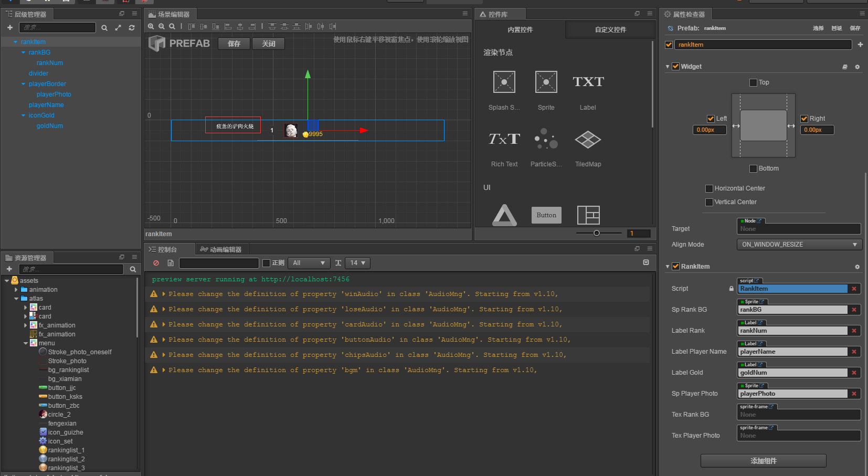Select the goldNum node in hierarchy
Viewport: 868px width, 476px height.
click(x=50, y=126)
